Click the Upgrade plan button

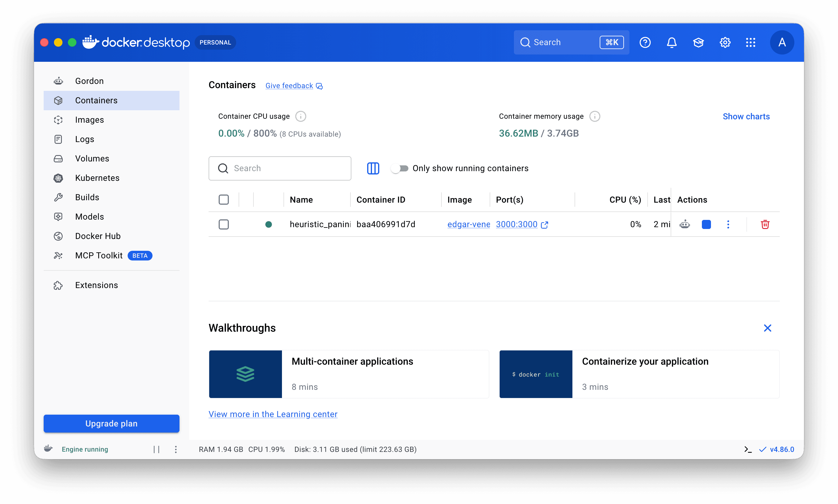point(112,423)
